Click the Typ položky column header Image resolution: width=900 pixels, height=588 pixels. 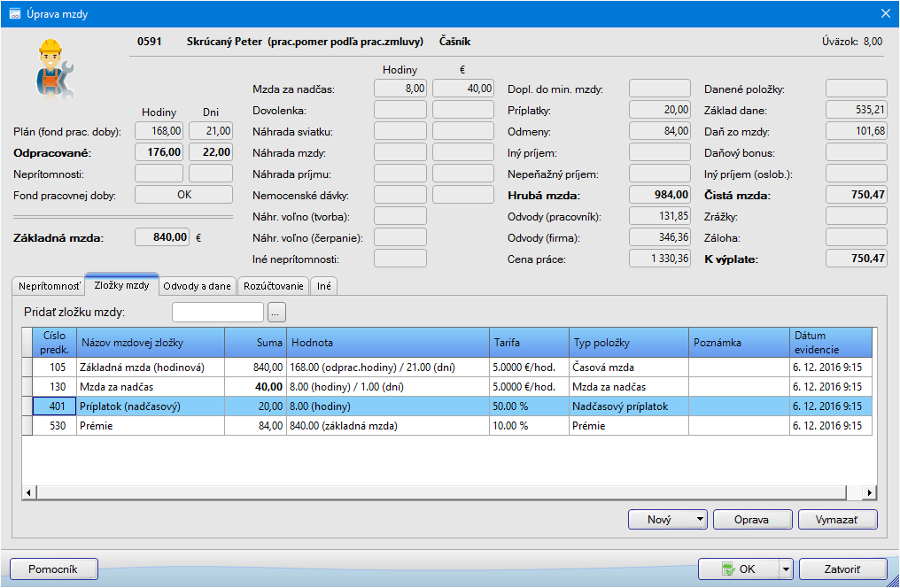[x=629, y=343]
